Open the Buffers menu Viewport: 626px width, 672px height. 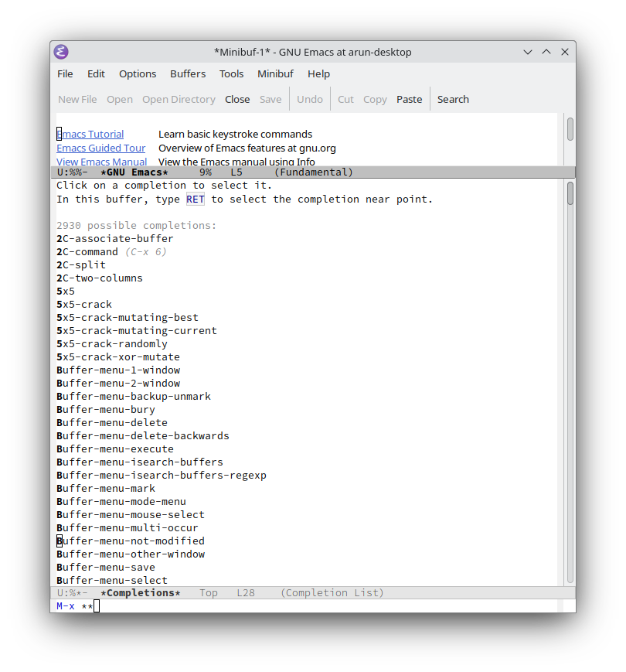(x=188, y=73)
